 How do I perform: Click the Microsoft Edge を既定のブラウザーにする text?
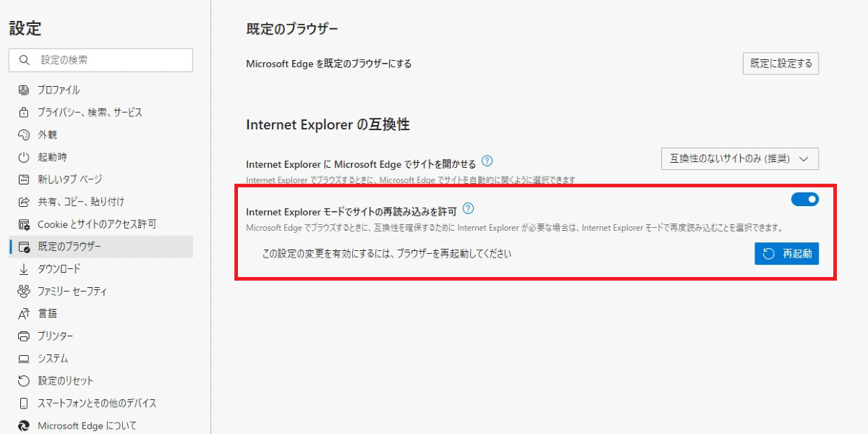[x=328, y=64]
